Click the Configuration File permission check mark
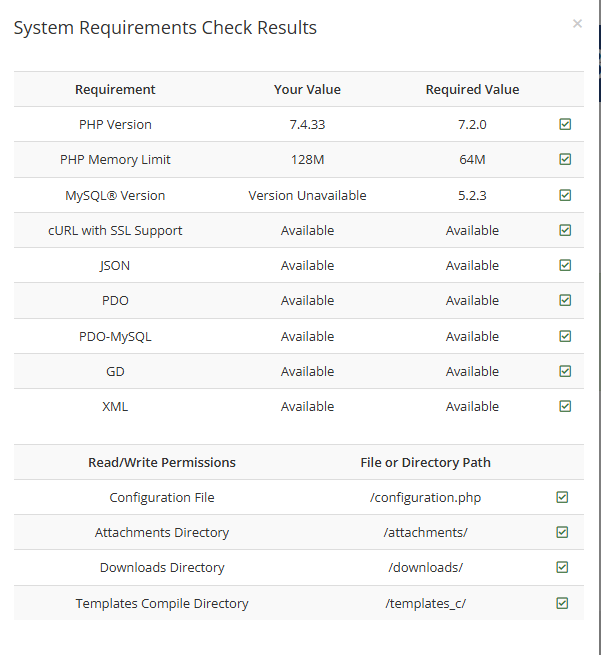The height and width of the screenshot is (655, 601). point(562,497)
